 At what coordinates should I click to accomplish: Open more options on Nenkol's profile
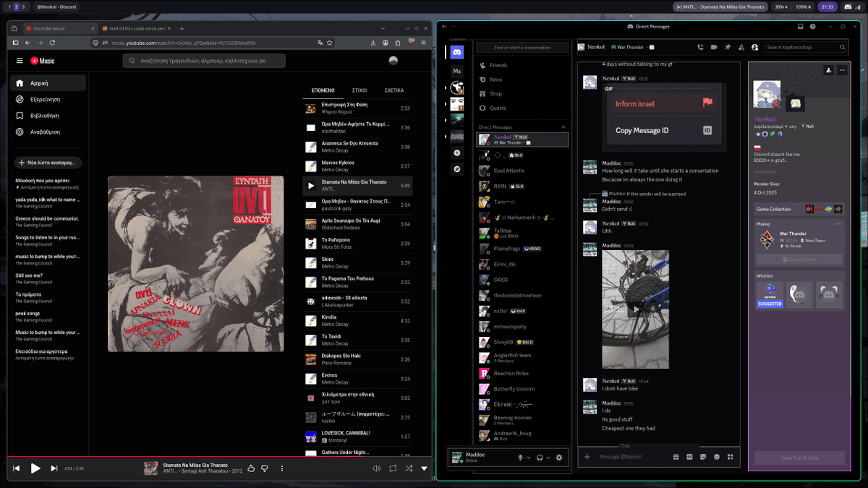coord(842,70)
